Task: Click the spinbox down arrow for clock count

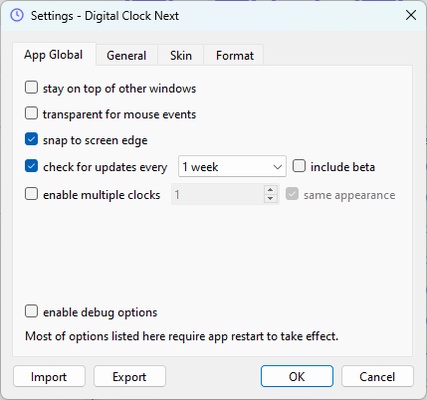Action: tap(270, 199)
